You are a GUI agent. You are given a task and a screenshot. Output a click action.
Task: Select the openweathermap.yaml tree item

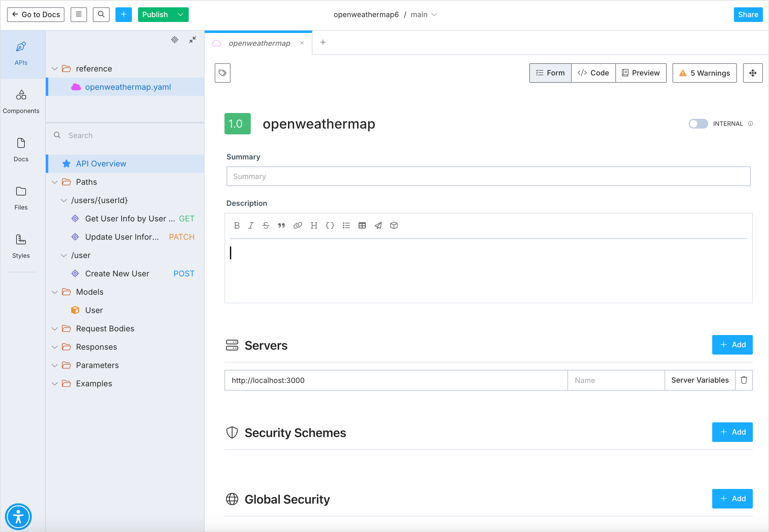127,86
